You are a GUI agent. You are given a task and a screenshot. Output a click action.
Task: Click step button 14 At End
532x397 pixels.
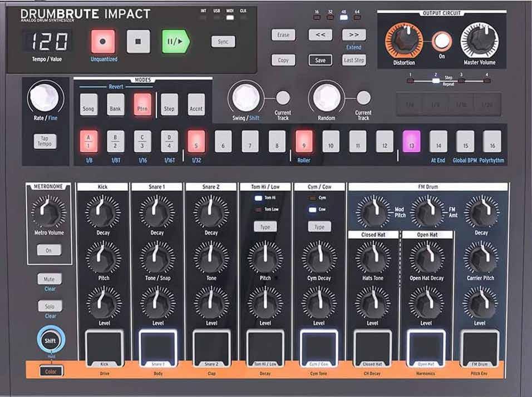pos(439,141)
